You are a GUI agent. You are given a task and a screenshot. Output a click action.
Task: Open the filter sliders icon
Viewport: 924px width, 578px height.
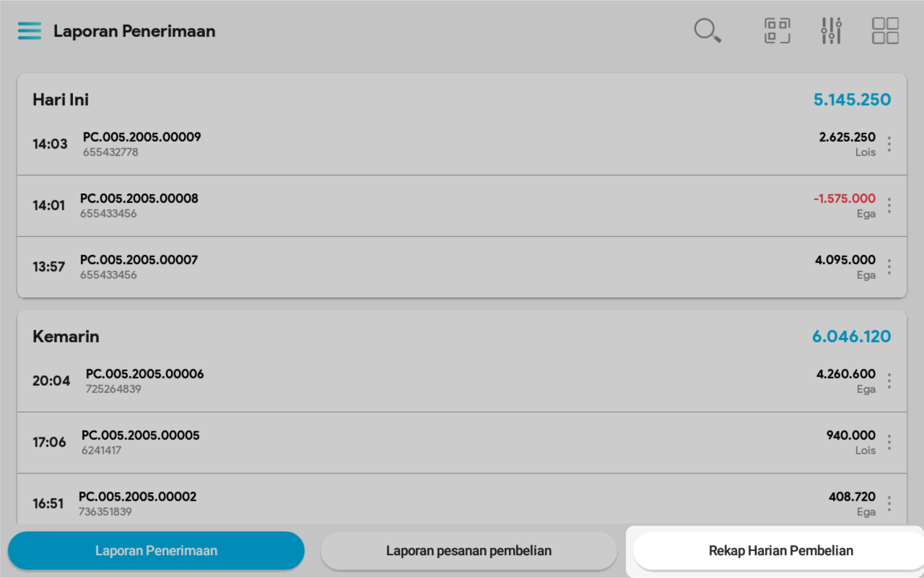[831, 30]
